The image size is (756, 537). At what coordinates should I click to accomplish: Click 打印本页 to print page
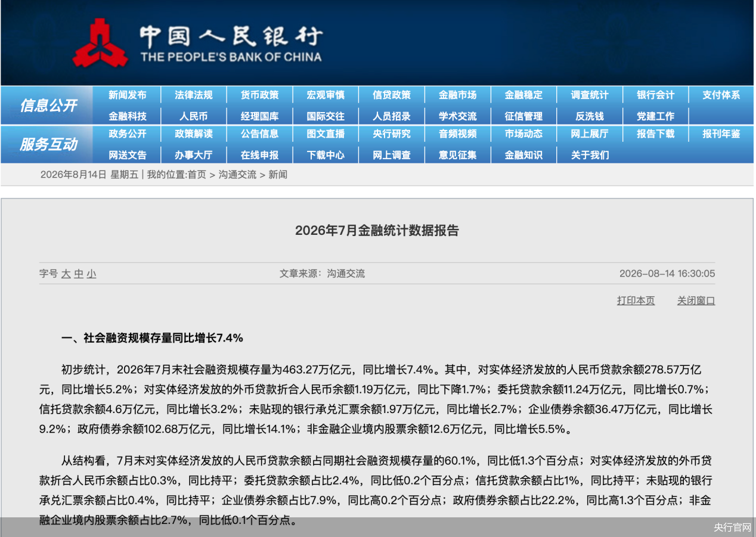click(x=636, y=300)
